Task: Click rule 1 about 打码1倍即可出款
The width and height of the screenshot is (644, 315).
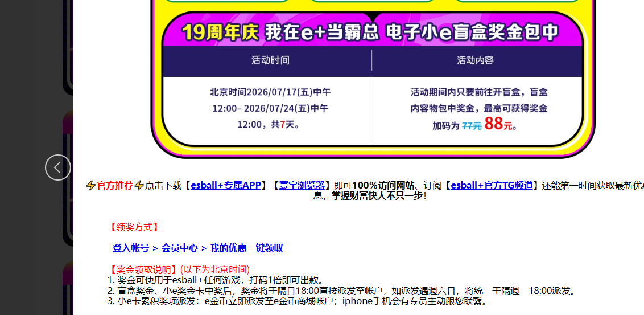Action: coord(216,280)
